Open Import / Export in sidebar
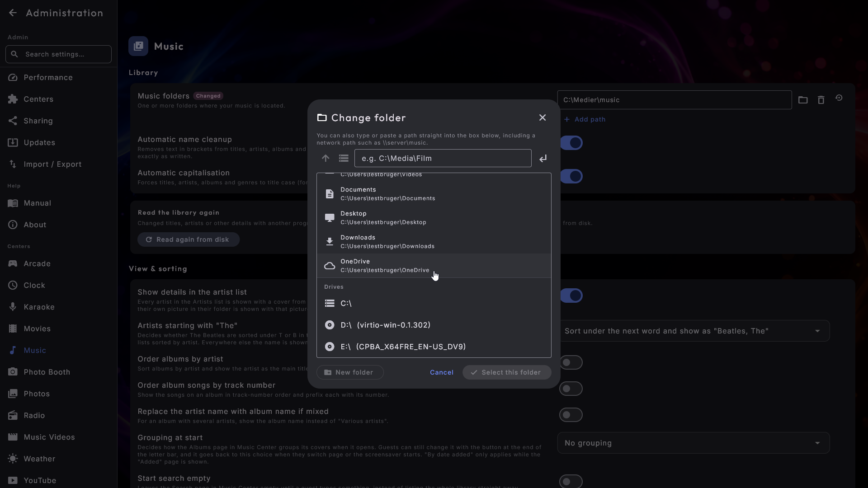This screenshot has width=868, height=488. [x=58, y=164]
